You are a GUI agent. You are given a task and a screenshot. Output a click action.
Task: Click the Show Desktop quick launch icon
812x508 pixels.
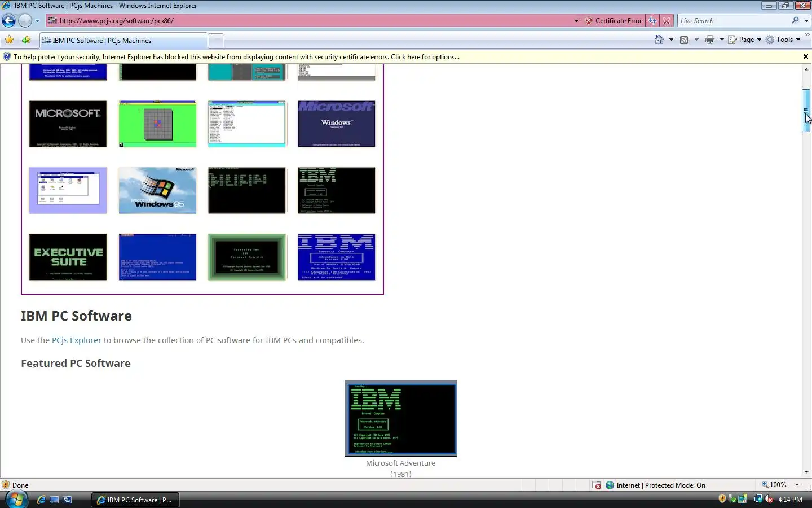[x=54, y=500]
